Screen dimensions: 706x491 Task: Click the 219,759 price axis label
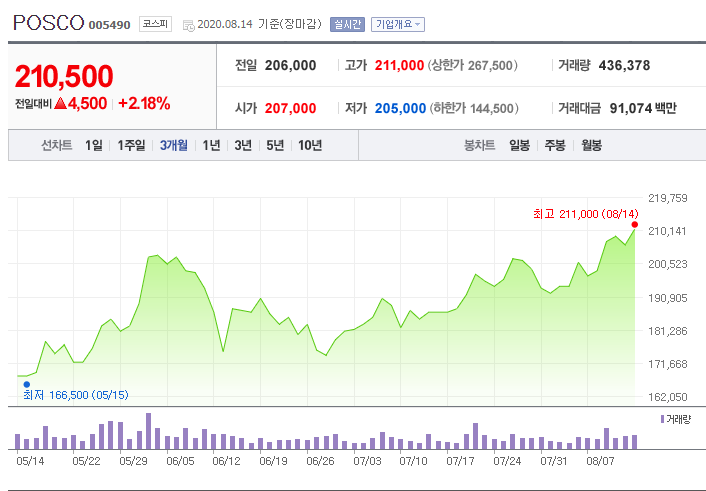click(x=668, y=198)
